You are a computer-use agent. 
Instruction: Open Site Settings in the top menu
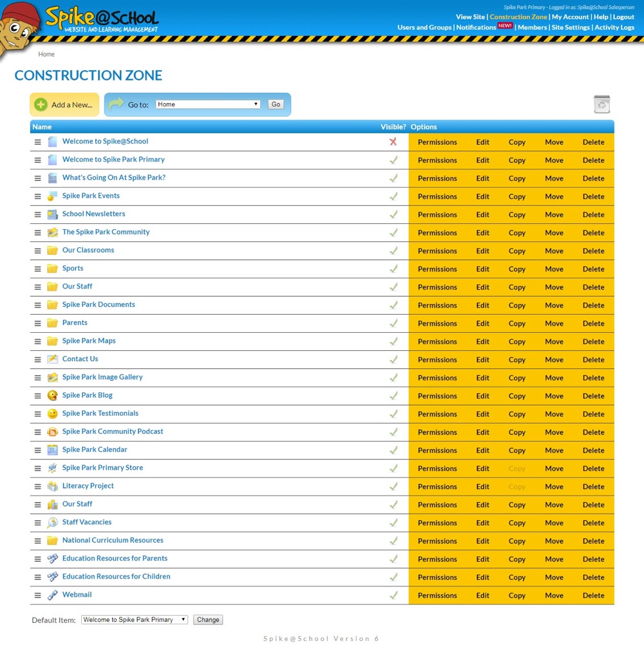pyautogui.click(x=571, y=28)
